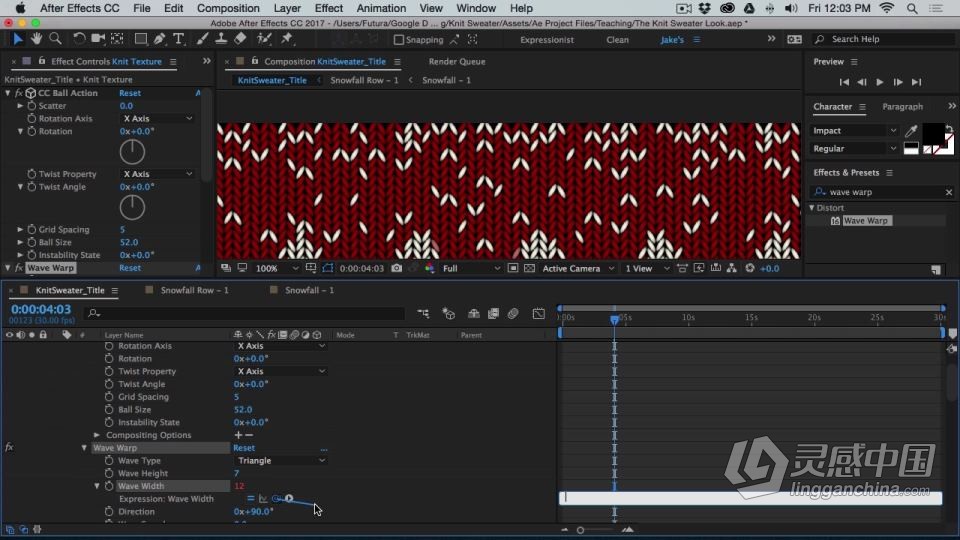The height and width of the screenshot is (540, 960).
Task: Open the composition mini-flowchart in timeline
Action: [423, 313]
